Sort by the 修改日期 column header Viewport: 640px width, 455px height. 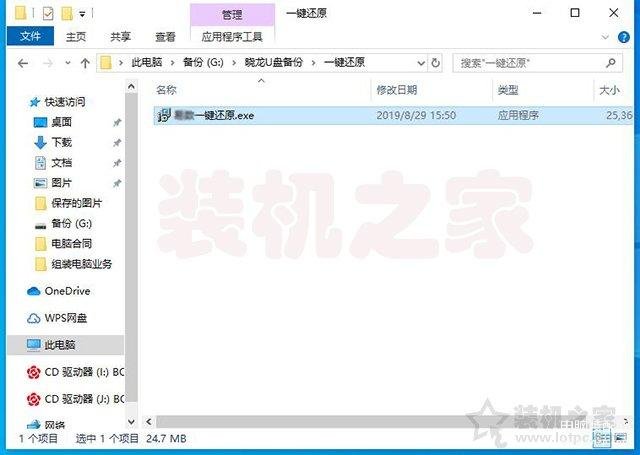click(397, 90)
